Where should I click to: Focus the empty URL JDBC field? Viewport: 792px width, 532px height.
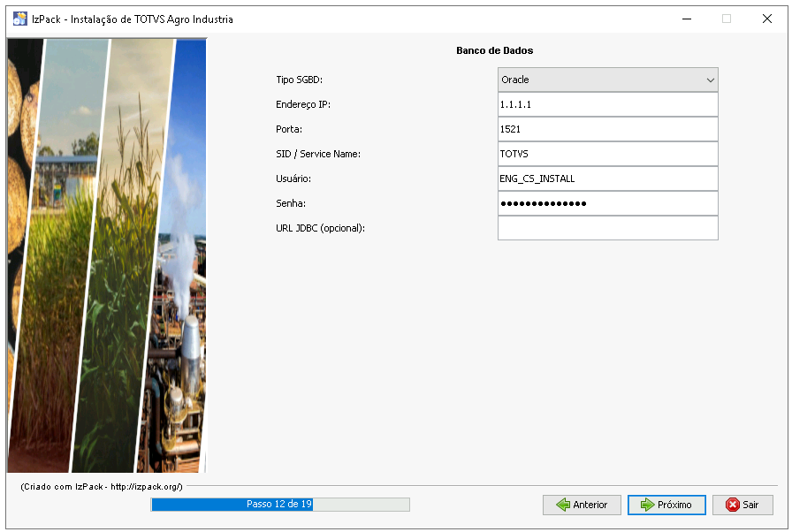(x=607, y=228)
